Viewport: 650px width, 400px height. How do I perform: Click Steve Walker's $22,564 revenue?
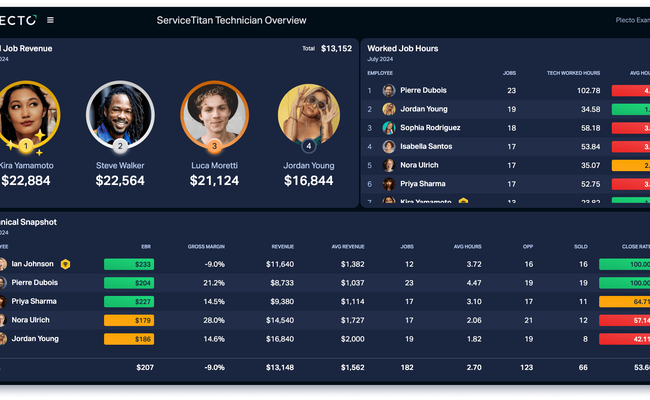(120, 181)
